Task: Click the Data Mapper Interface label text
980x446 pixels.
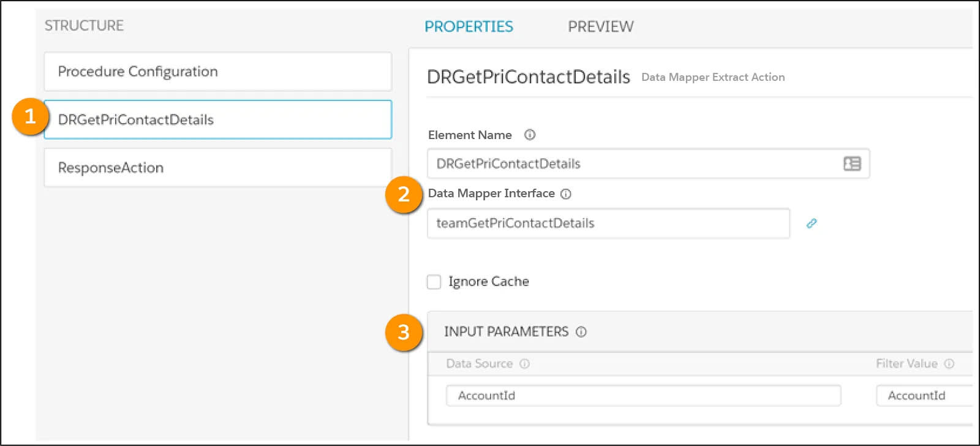Action: 491,194
